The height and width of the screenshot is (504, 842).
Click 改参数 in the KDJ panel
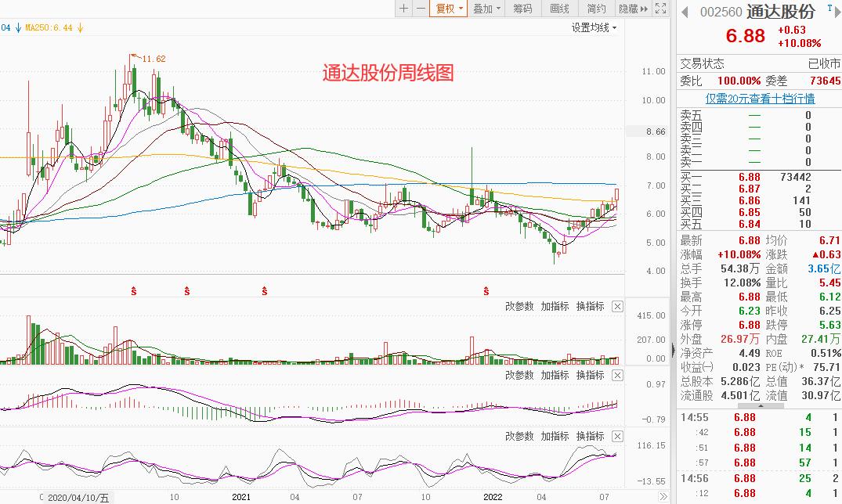click(x=519, y=436)
